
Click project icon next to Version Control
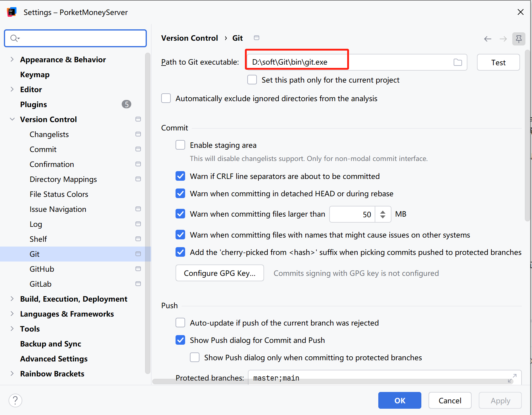point(138,119)
